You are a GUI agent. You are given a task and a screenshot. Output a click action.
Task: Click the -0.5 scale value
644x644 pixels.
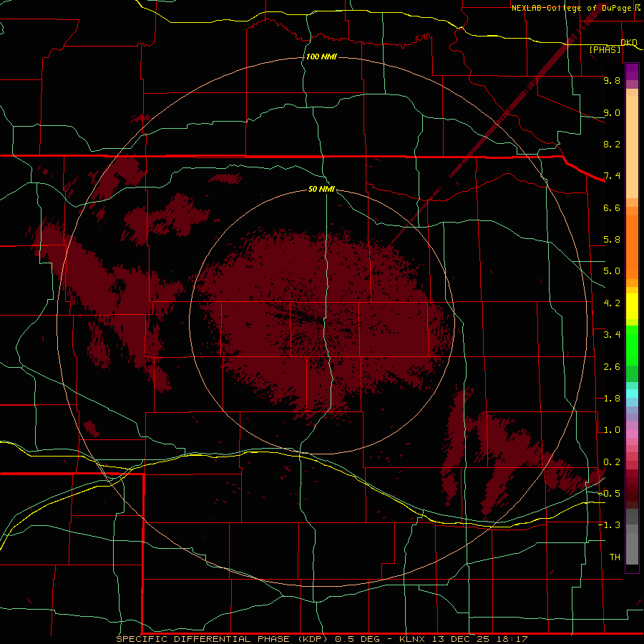(x=609, y=494)
